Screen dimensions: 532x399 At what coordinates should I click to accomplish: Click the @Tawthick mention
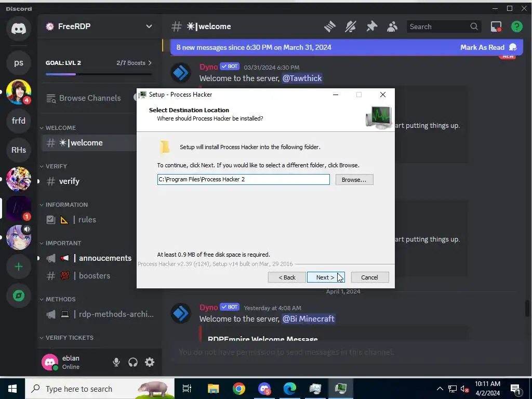[x=302, y=78]
